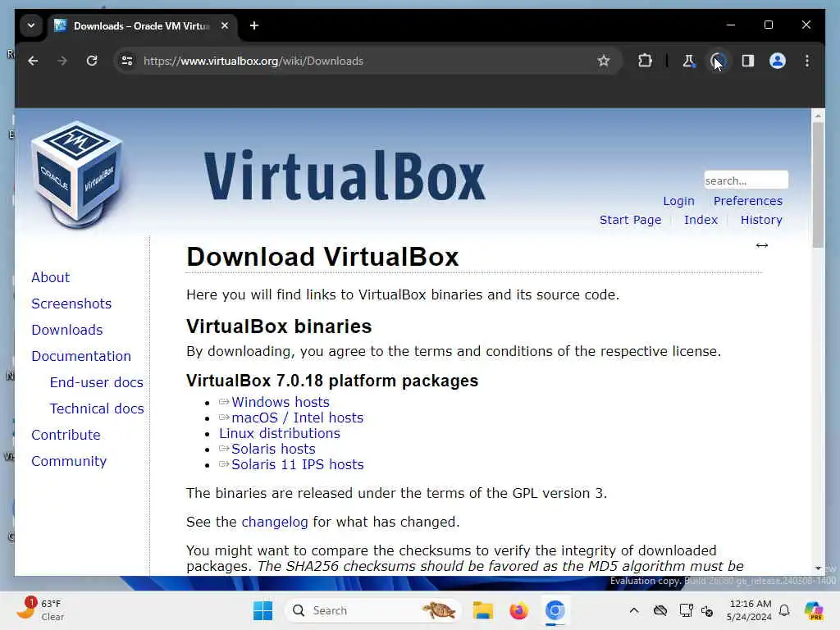Open Screenshots in the sidebar

[x=71, y=304]
